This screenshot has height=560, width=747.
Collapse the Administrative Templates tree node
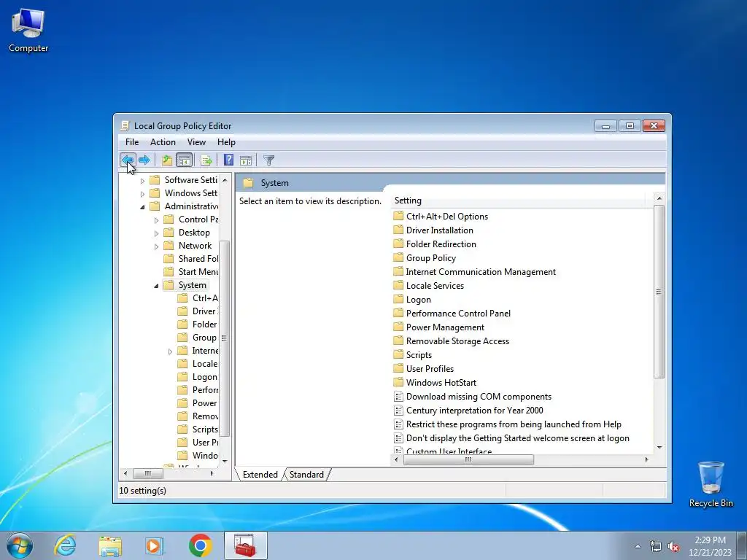[x=142, y=206]
